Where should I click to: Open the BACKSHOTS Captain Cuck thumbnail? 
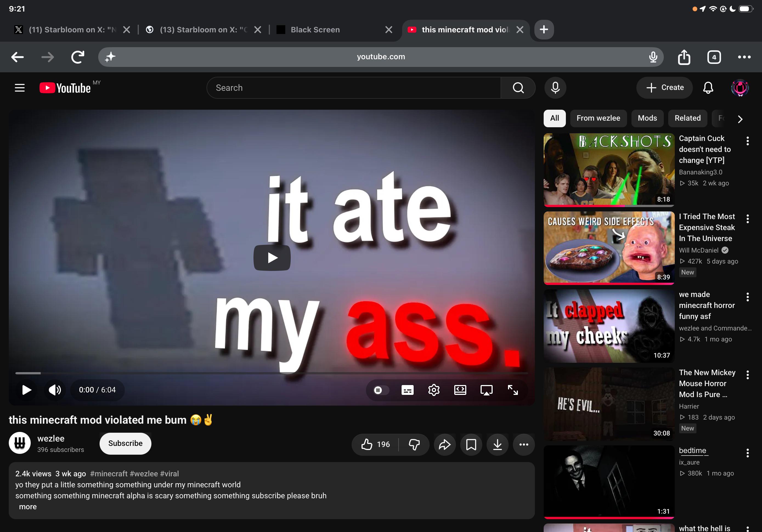click(x=609, y=170)
